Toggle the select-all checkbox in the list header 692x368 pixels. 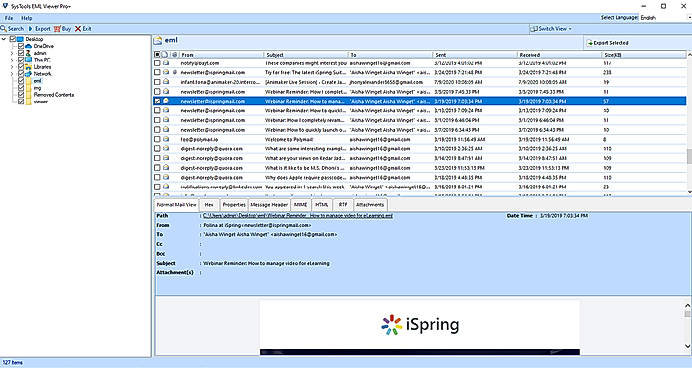[x=157, y=55]
